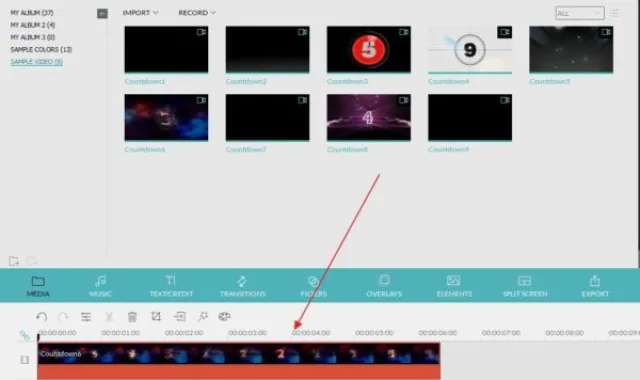
Task: Select the Countdown3 video thumbnail
Action: point(369,49)
